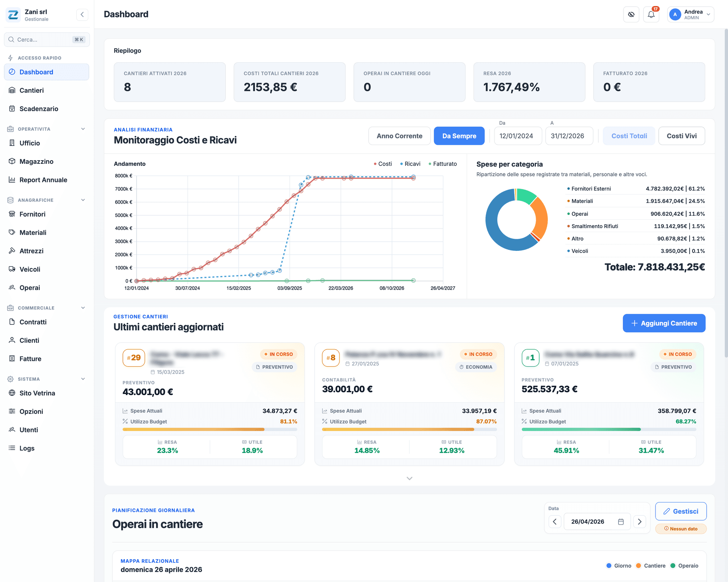
Task: Click the Resa 2026 summary card
Action: (529, 82)
